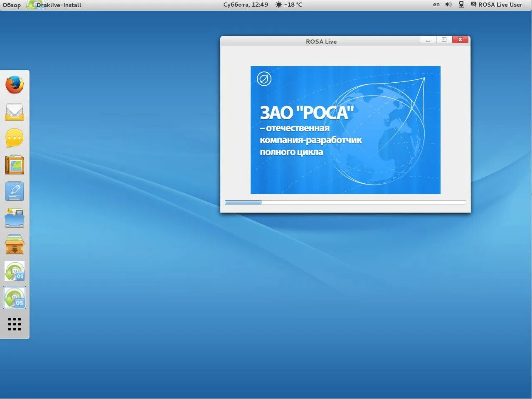
Task: Open the file manager folder icon
Action: click(x=15, y=218)
